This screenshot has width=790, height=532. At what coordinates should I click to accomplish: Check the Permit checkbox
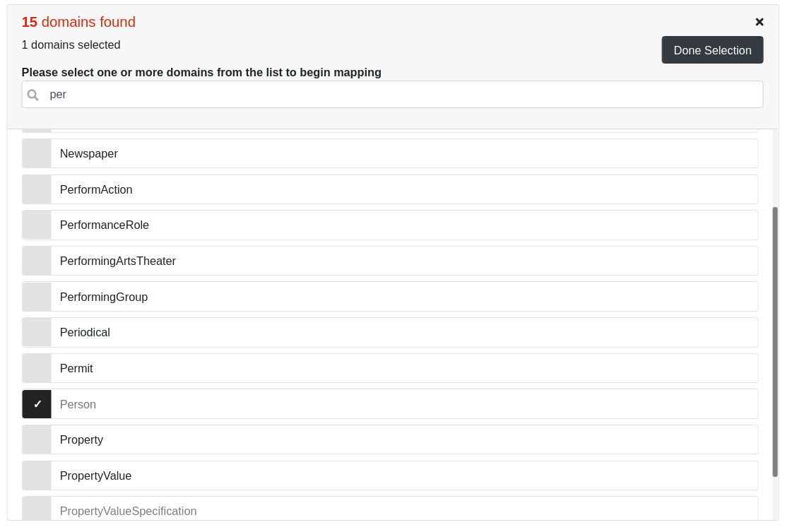(36, 367)
